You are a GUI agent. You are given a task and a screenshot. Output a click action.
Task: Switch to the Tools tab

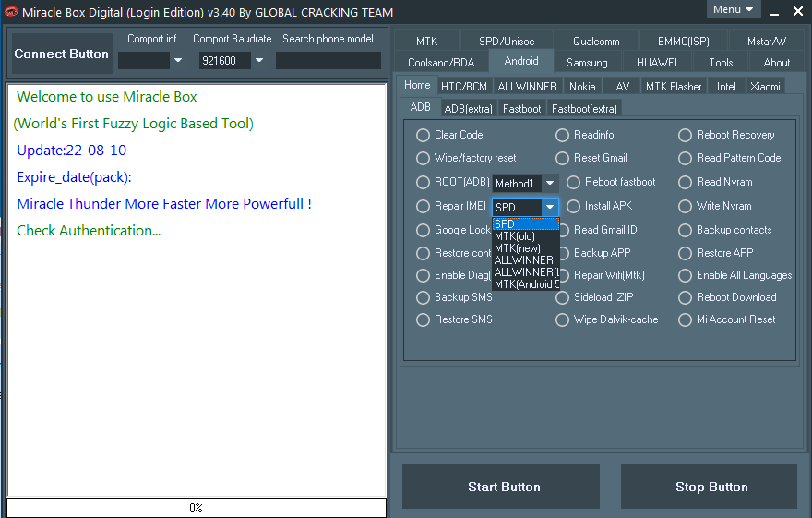(x=721, y=62)
